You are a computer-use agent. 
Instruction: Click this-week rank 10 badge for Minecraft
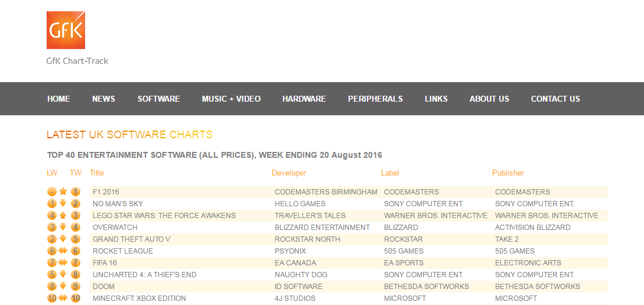pyautogui.click(x=75, y=298)
